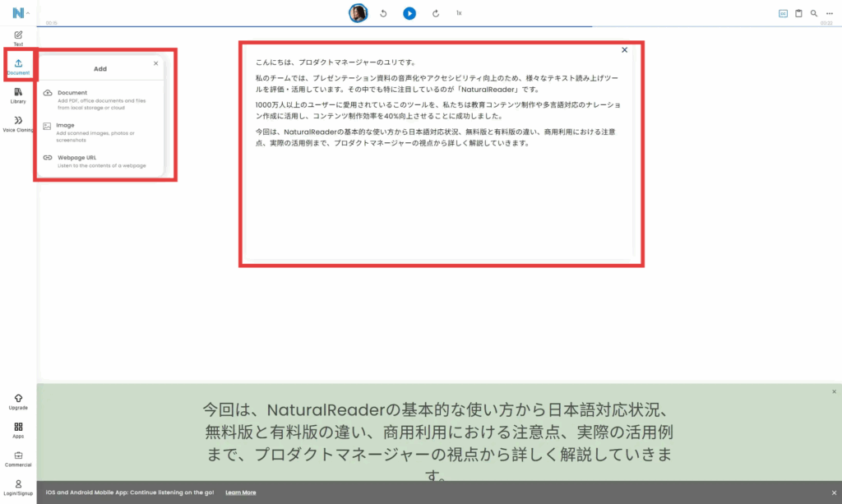Choose voice via avatar thumbnail
842x504 pixels.
click(x=359, y=13)
